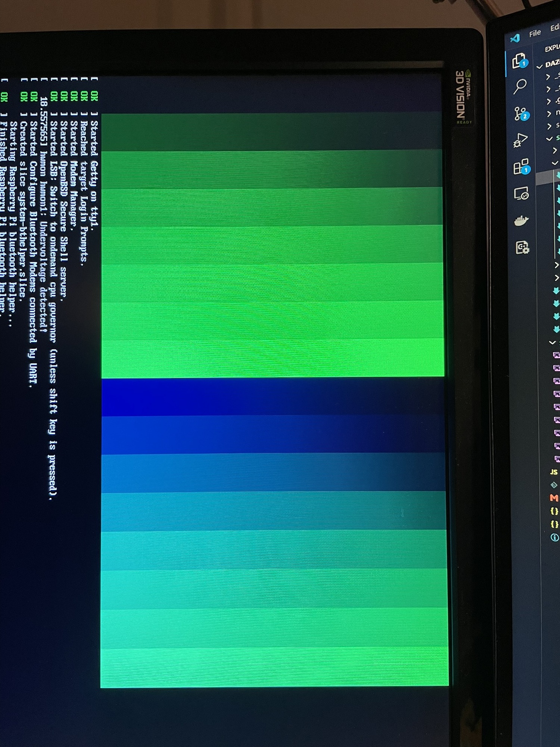Open Source Control view with 2 badge
The image size is (560, 747).
(520, 113)
